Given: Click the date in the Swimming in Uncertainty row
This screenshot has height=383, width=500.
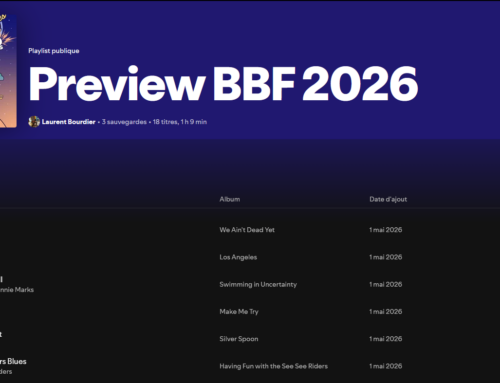Looking at the screenshot, I should click(385, 284).
